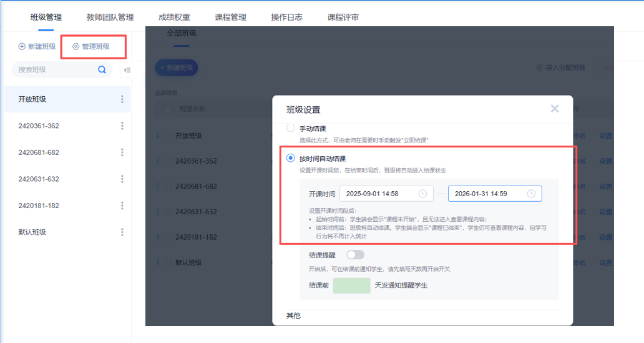The image size is (644, 343).
Task: Close the 班级设置 dialog
Action: (x=555, y=109)
